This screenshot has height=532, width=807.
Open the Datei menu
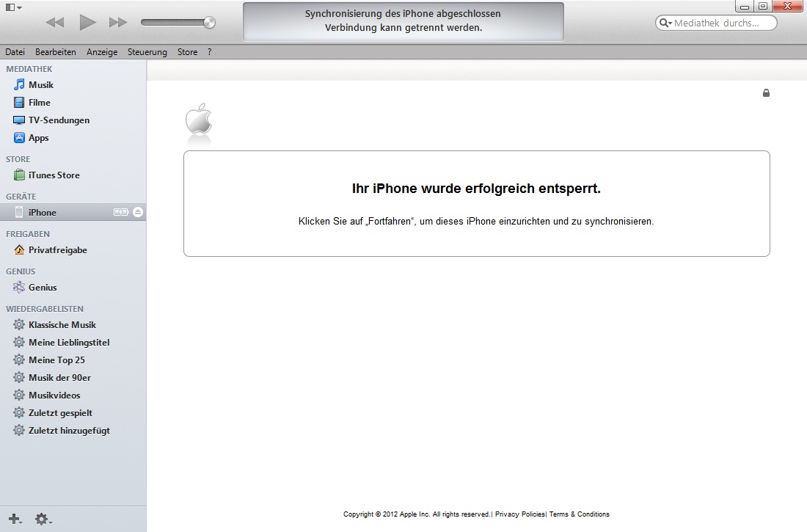(15, 52)
